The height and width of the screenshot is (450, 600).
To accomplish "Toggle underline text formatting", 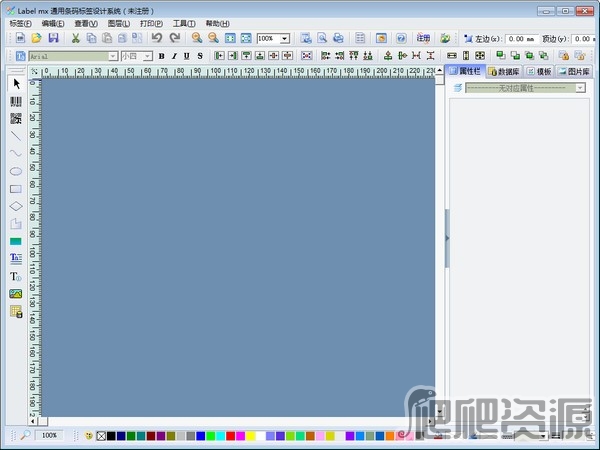I will tap(186, 56).
